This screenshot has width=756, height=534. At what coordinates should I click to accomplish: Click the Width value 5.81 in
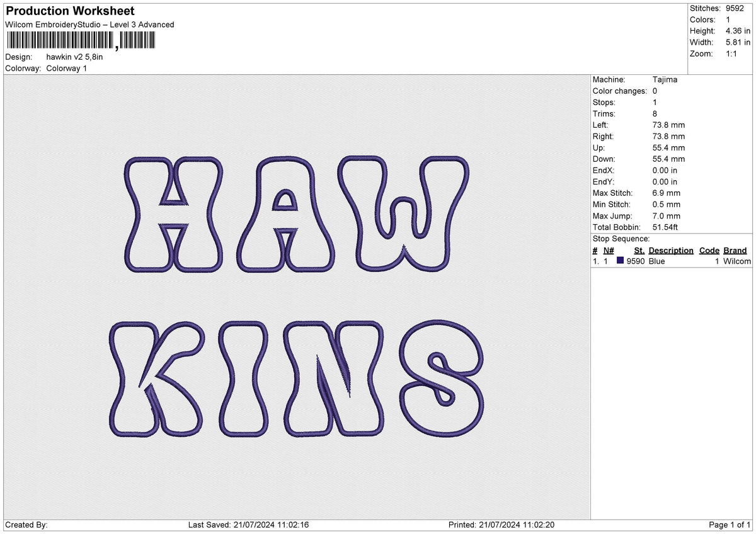tap(738, 42)
